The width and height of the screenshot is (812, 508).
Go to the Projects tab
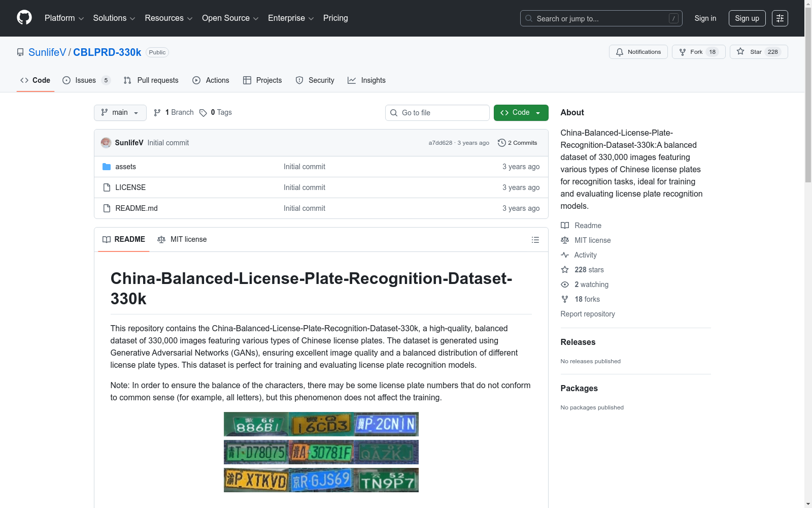pyautogui.click(x=262, y=80)
